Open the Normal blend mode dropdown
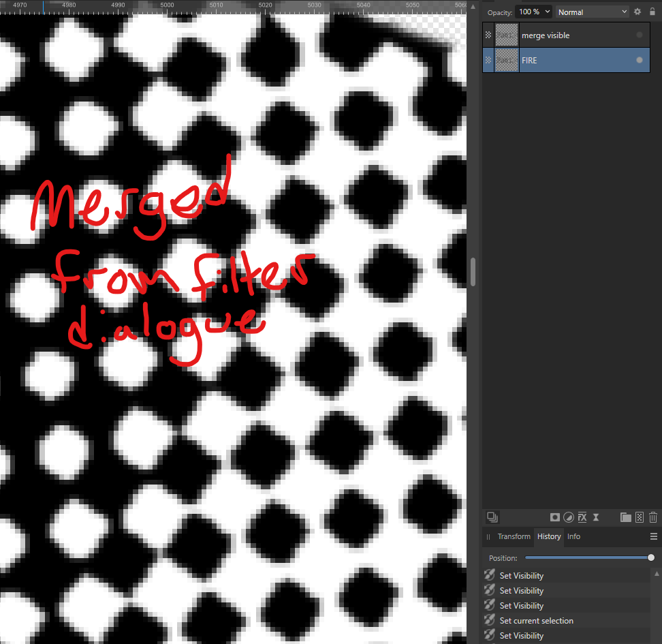662x644 pixels. pyautogui.click(x=592, y=12)
